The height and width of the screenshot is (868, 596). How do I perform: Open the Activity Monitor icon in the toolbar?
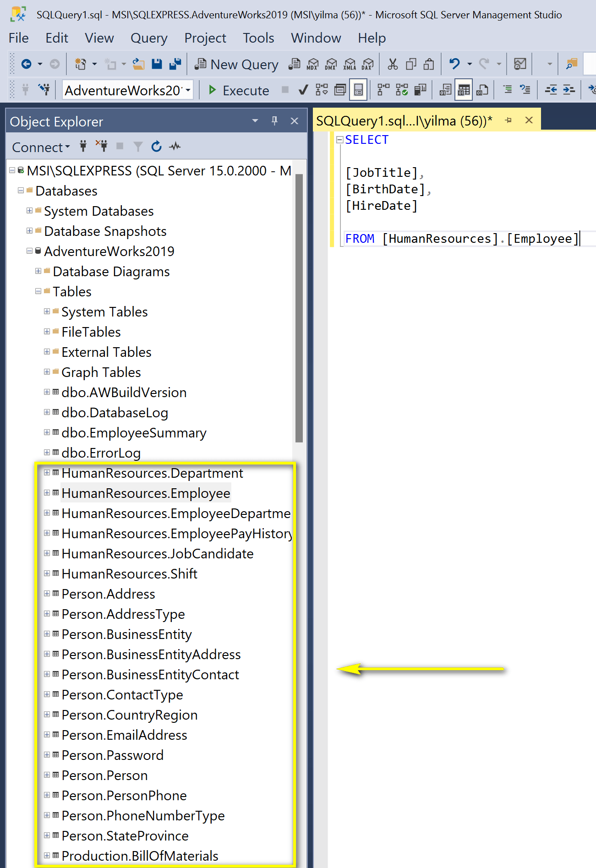pos(520,64)
